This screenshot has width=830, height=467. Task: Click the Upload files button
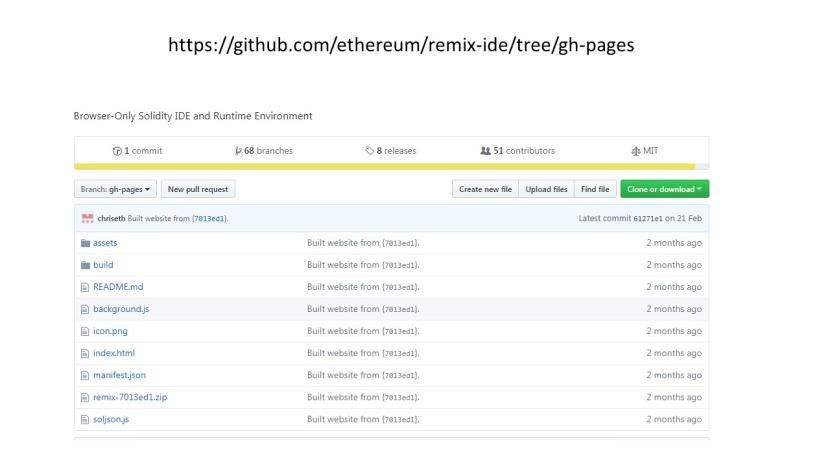(546, 189)
